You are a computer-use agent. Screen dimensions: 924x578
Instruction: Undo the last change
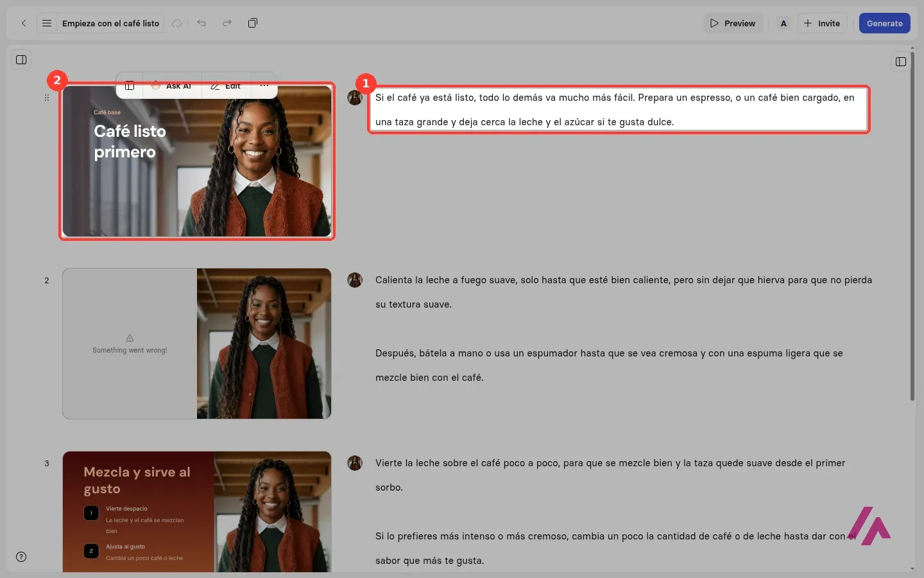pyautogui.click(x=201, y=23)
